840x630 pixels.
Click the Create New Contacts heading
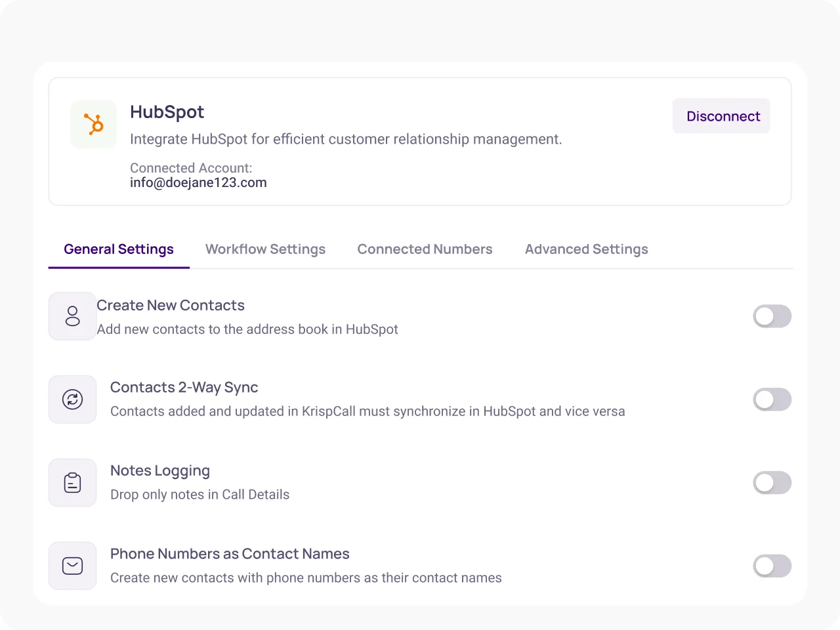pyautogui.click(x=171, y=305)
